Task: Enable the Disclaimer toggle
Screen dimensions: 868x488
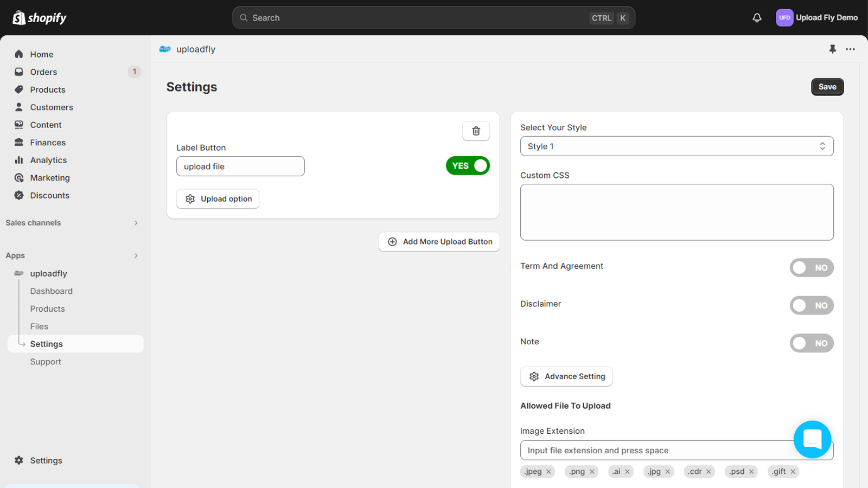Action: pyautogui.click(x=811, y=306)
